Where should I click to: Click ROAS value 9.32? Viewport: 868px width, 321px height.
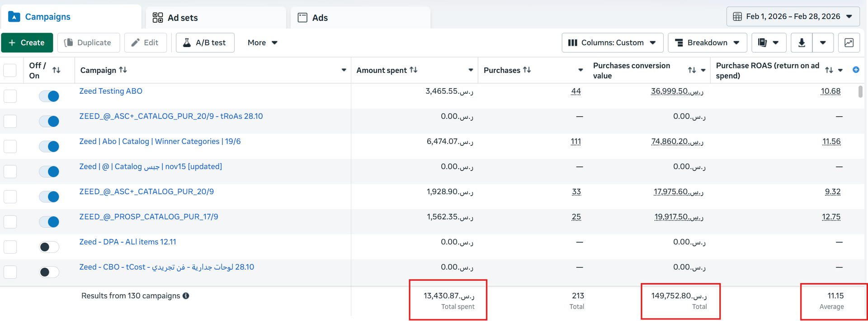tap(833, 192)
